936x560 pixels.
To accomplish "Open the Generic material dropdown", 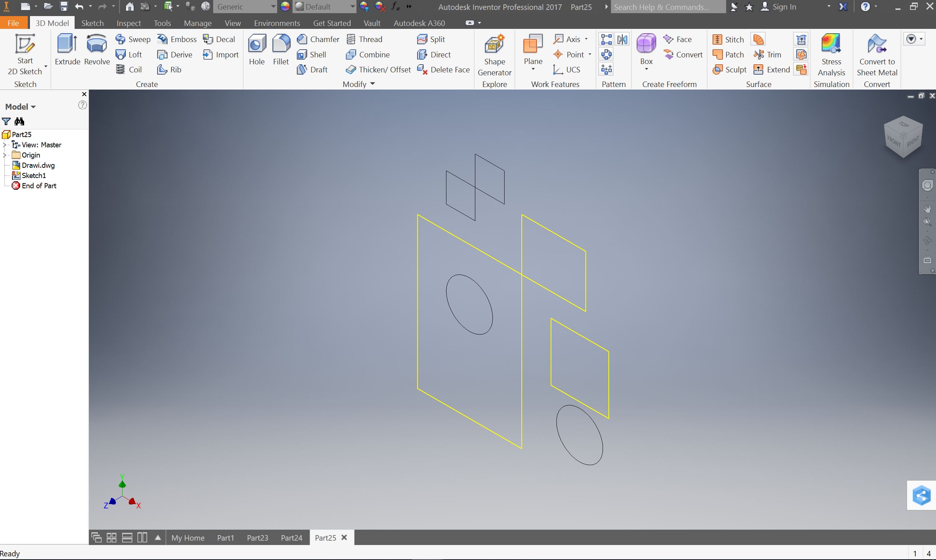I will point(273,7).
